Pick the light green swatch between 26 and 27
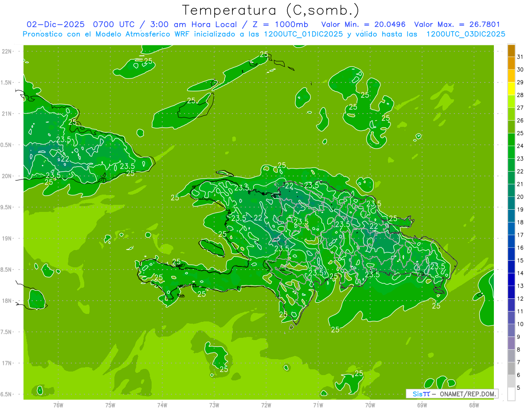The height and width of the screenshot is (411, 532). 512,114
